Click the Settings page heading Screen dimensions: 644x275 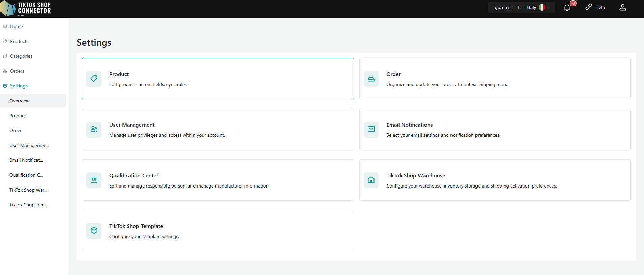click(94, 42)
